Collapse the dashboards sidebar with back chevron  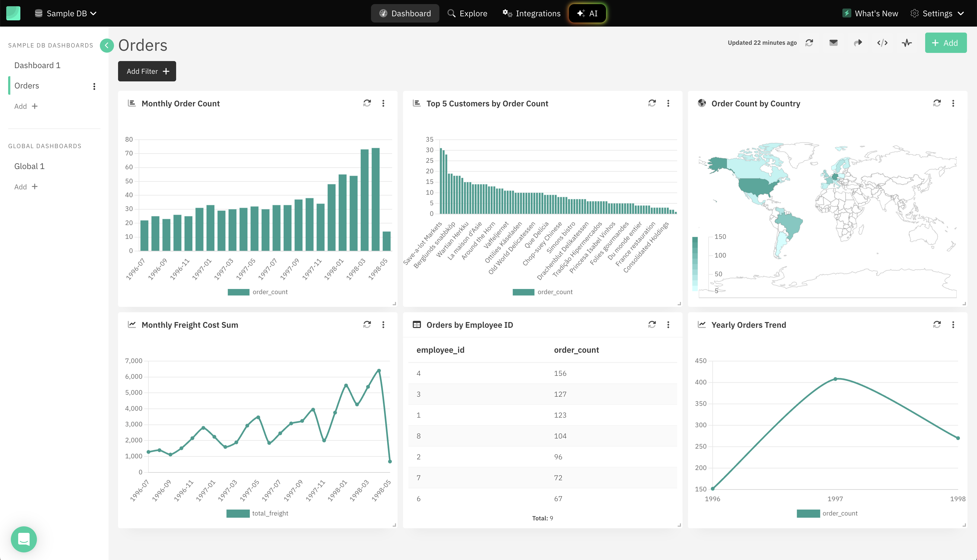tap(107, 45)
